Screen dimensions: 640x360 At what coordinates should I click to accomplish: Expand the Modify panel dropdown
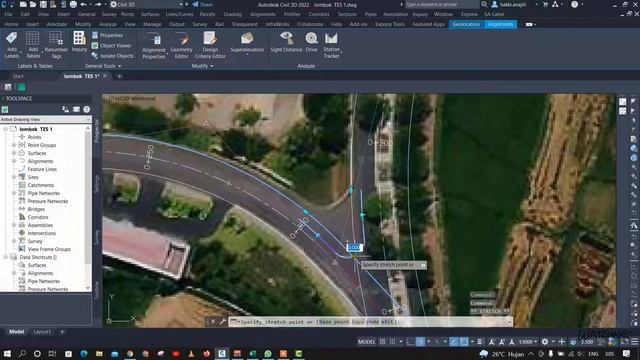(x=202, y=66)
